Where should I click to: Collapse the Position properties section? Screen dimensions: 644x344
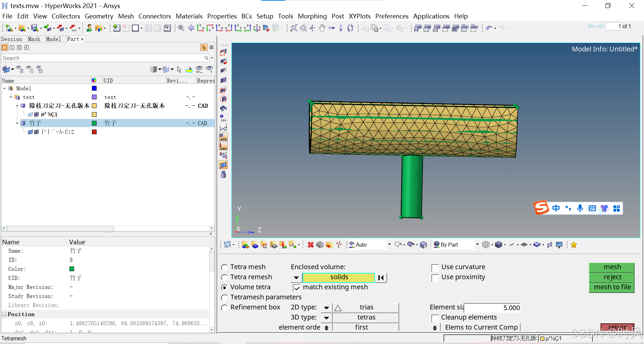5,314
